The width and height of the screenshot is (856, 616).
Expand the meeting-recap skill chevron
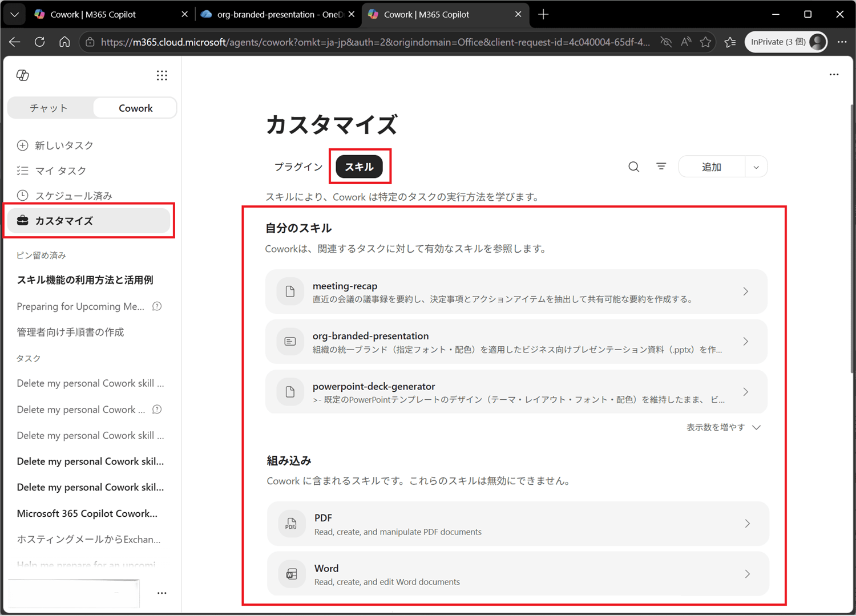tap(745, 291)
